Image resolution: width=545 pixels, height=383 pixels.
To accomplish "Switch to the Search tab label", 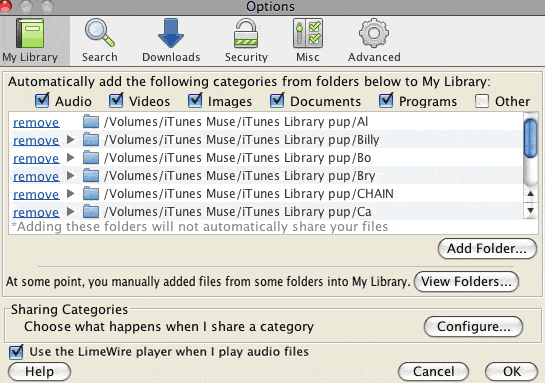I will pos(100,57).
